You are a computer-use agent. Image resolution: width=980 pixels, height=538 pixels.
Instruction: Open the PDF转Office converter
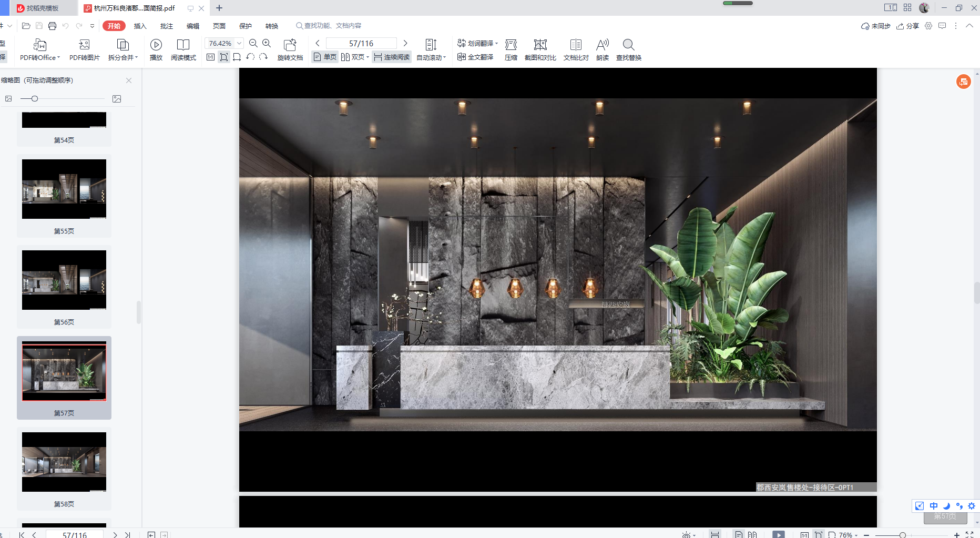[x=40, y=50]
